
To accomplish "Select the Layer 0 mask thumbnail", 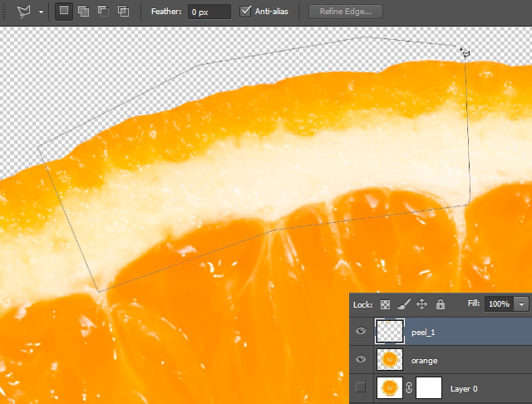I will tap(429, 387).
